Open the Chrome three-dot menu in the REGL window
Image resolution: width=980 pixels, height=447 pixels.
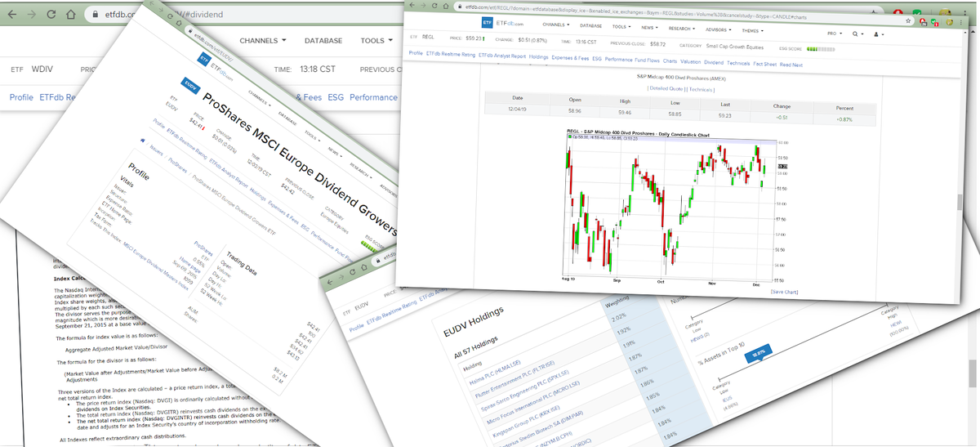961,22
